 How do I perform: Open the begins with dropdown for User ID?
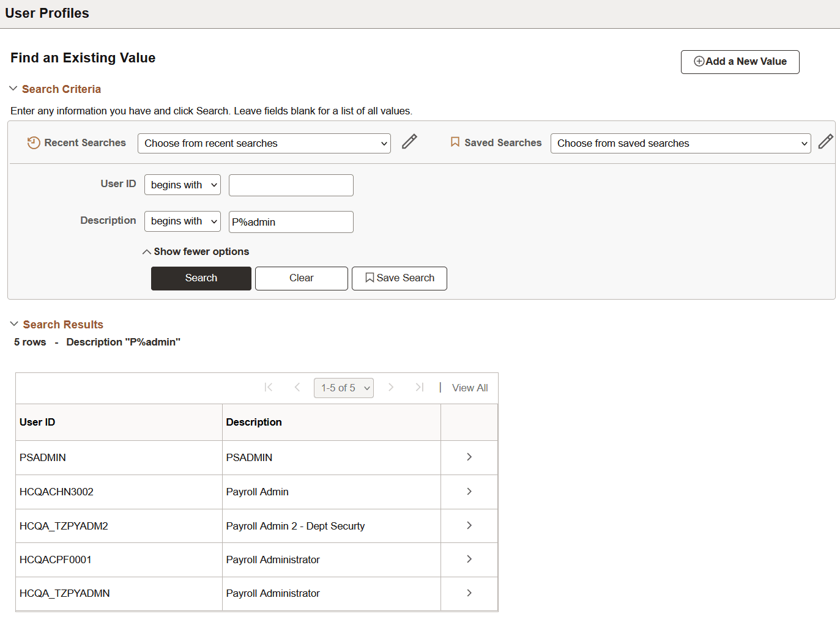182,185
